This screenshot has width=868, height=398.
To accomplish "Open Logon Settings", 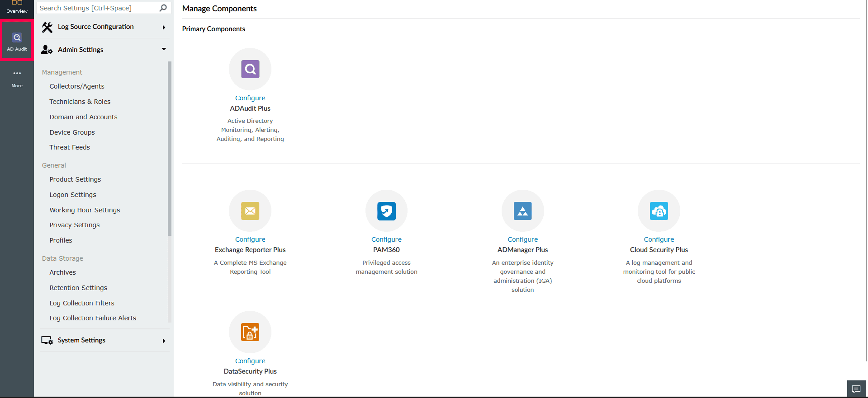I will point(73,195).
